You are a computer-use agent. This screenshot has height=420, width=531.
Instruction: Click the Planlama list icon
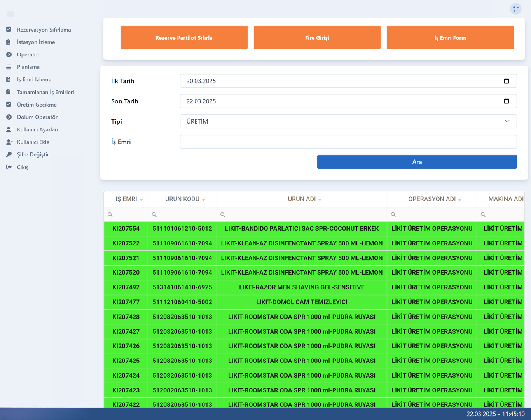pyautogui.click(x=9, y=67)
